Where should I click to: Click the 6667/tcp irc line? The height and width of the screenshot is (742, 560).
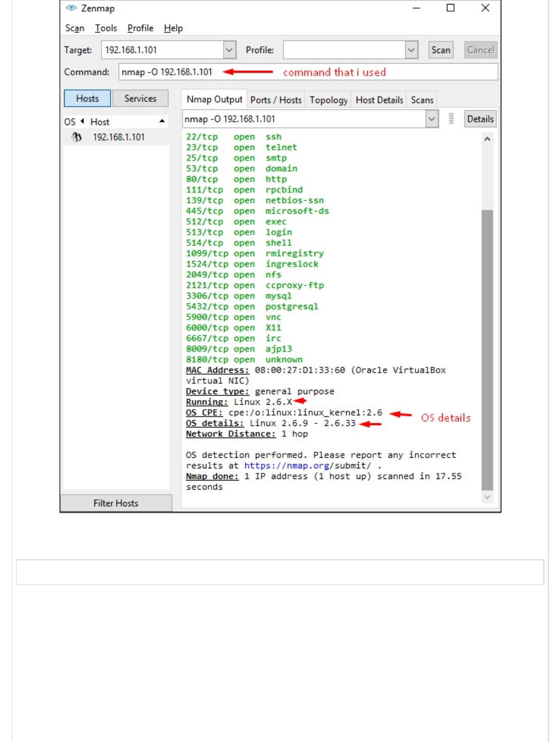tap(234, 338)
